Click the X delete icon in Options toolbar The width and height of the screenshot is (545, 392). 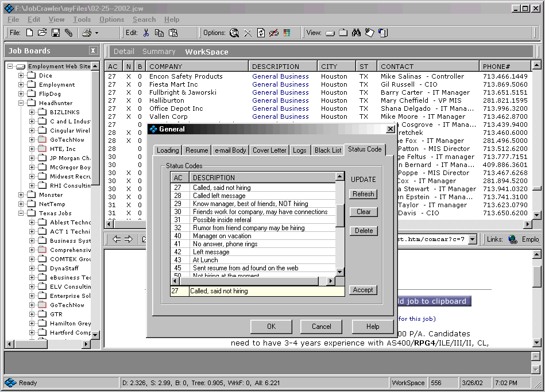pyautogui.click(x=248, y=33)
